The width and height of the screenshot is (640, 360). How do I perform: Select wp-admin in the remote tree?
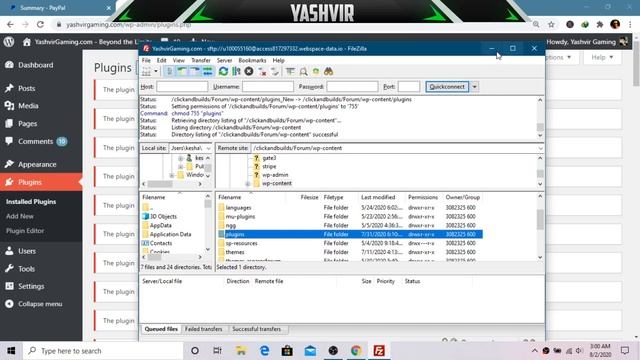point(275,175)
